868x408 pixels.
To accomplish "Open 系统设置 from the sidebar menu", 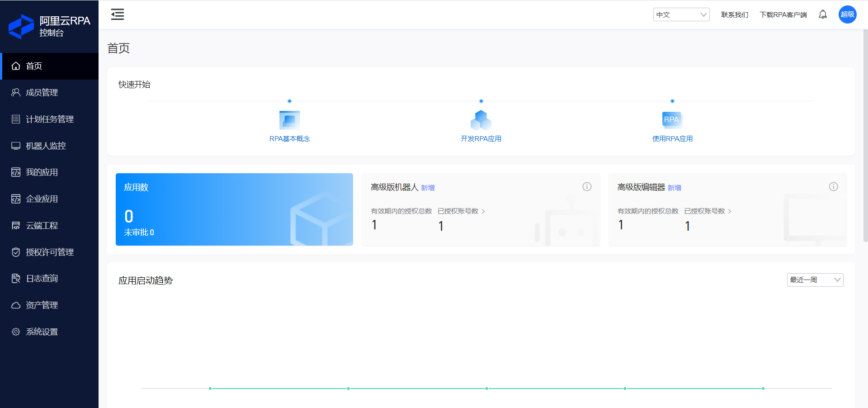I will click(42, 332).
